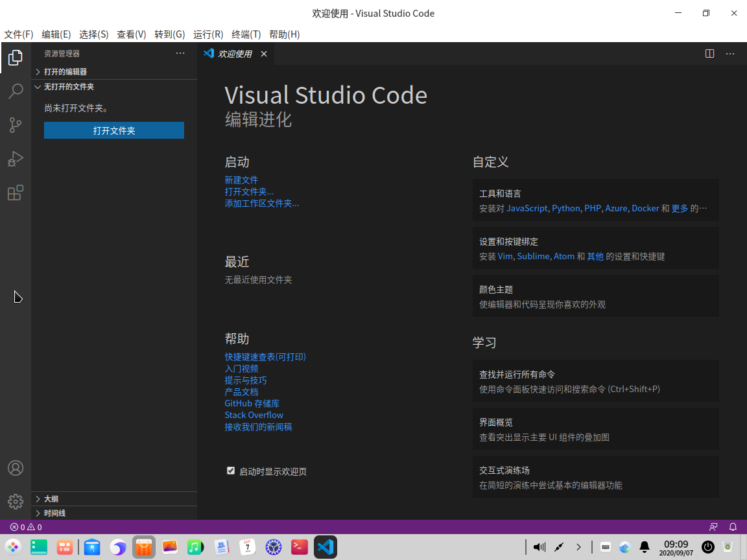
Task: Click the feedback icon in status bar
Action: [x=713, y=527]
